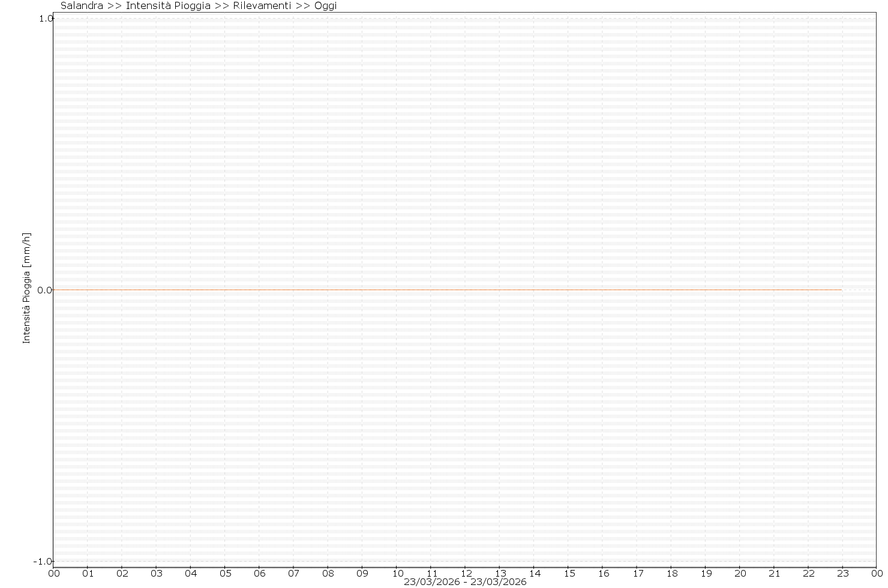Select the 09 hour mark on the x-axis
This screenshot has width=888, height=588.
[x=362, y=574]
